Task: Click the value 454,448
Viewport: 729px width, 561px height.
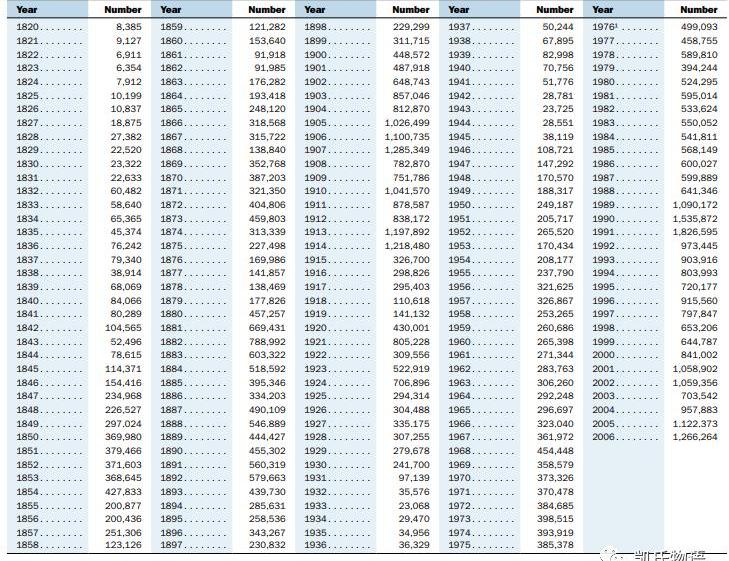Action: [556, 451]
